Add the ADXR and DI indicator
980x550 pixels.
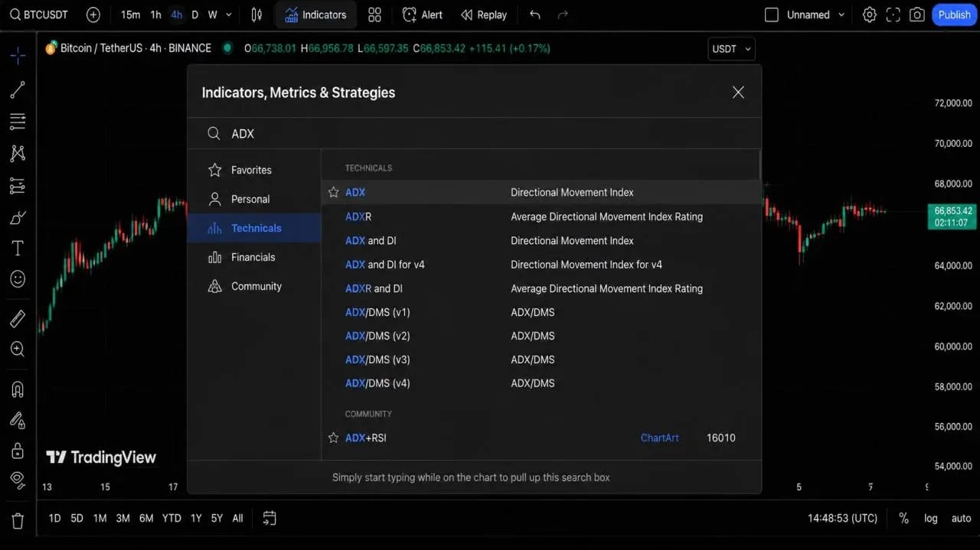pyautogui.click(x=541, y=288)
